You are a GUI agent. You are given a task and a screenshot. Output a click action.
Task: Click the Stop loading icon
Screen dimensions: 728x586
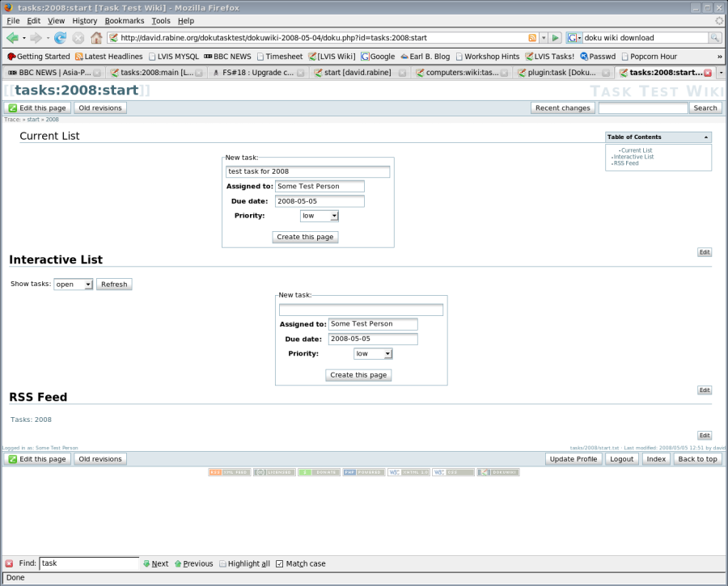coord(78,38)
